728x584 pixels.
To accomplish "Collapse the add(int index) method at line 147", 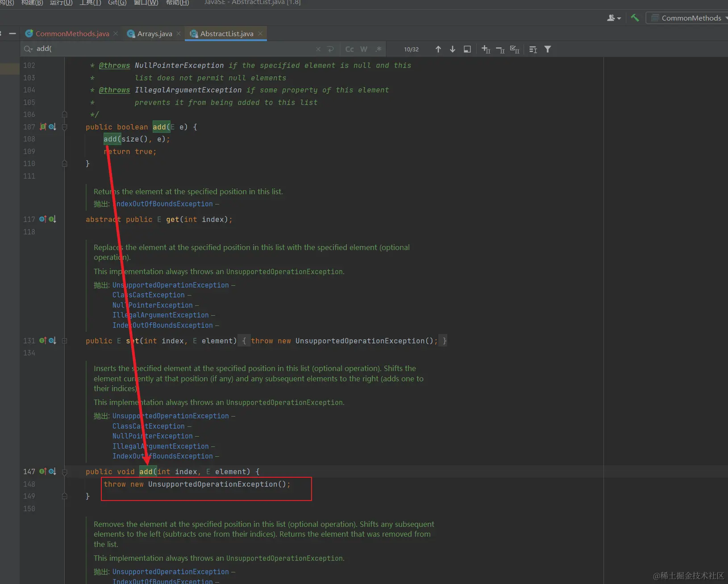I will click(64, 472).
